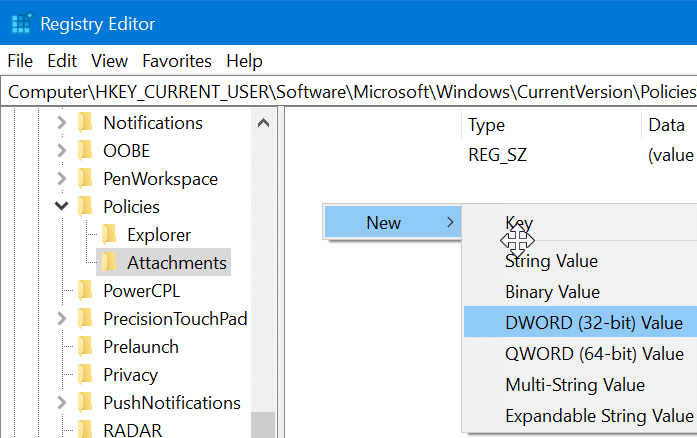Viewport: 697px width, 438px height.
Task: Click the PushNotifications folder icon
Action: (85, 402)
